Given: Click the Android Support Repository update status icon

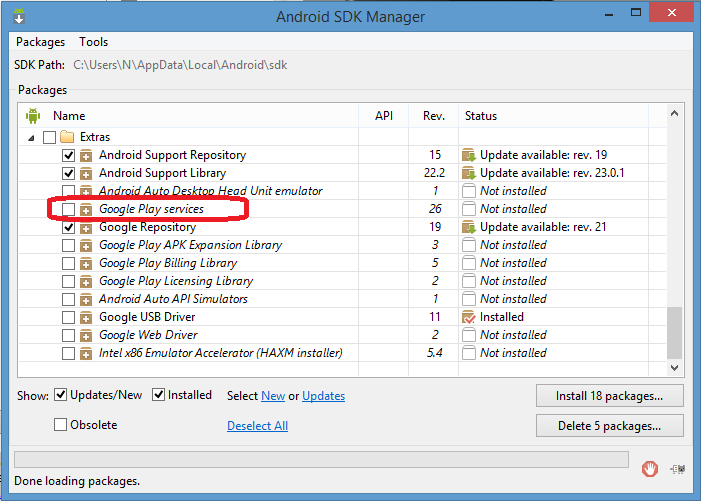Looking at the screenshot, I should (x=468, y=155).
